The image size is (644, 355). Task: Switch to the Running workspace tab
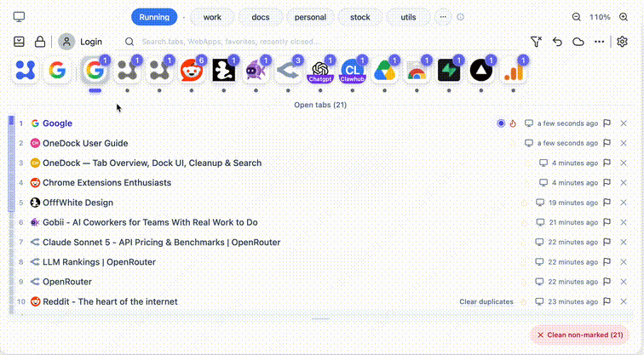[x=154, y=17]
